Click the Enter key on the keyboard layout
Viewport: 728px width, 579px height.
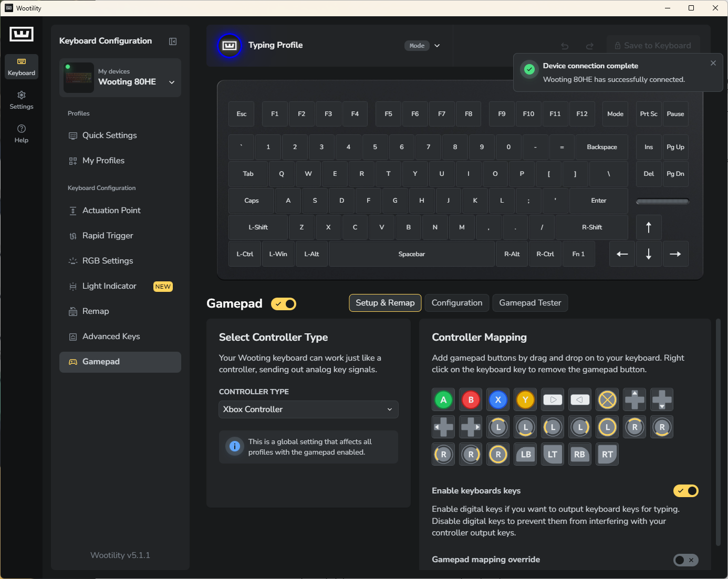pos(599,201)
